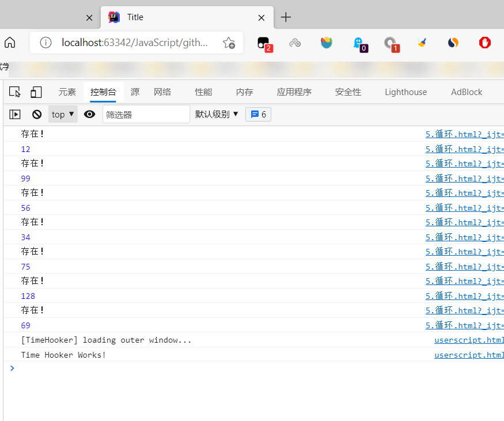Toggle device emulation mode icon

point(36,92)
